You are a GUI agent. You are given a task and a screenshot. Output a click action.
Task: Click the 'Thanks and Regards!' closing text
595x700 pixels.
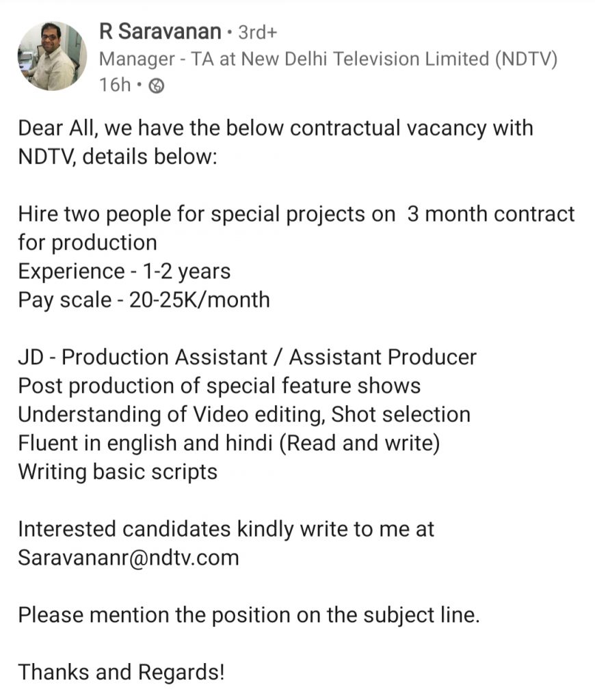(121, 672)
